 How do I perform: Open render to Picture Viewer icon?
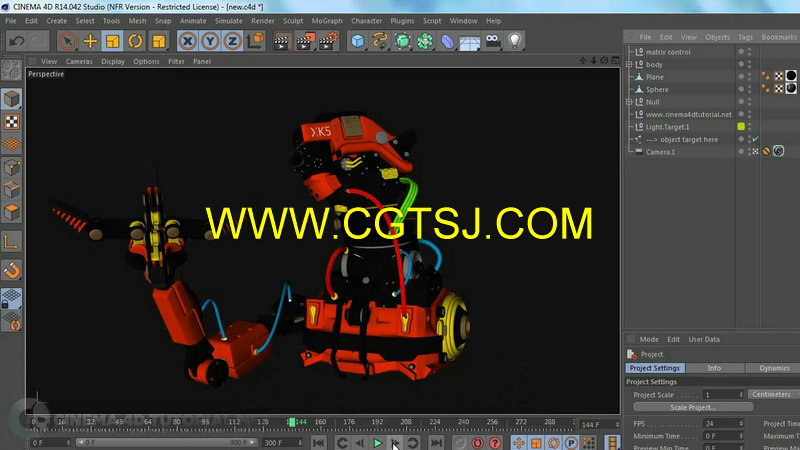[305, 41]
